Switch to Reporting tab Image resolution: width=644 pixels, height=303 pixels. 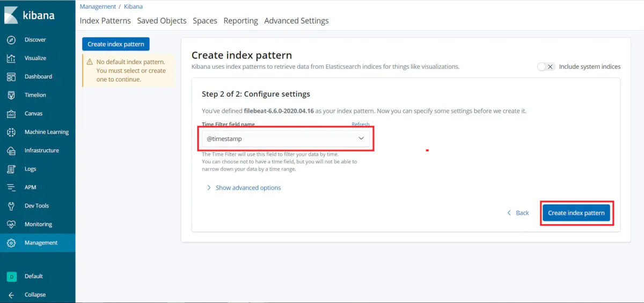240,21
